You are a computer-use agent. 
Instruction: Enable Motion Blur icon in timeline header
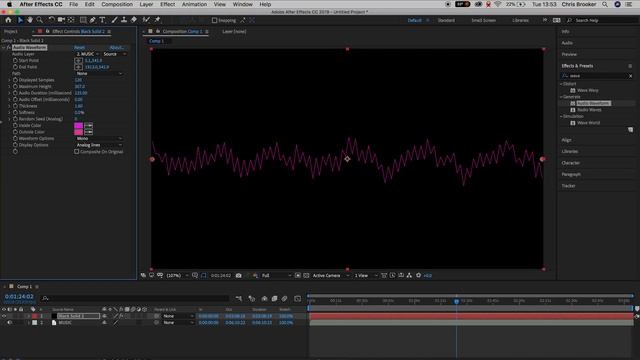[x=284, y=299]
